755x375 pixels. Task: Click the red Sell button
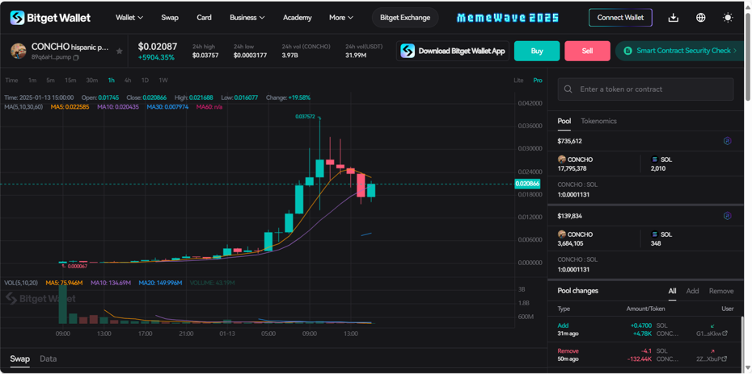pyautogui.click(x=587, y=51)
